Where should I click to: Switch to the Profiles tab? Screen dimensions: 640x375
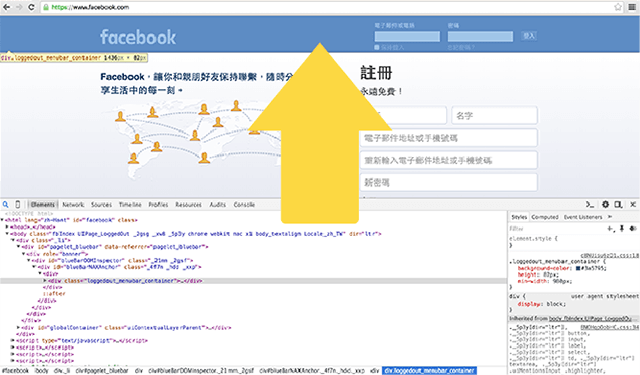pos(158,204)
